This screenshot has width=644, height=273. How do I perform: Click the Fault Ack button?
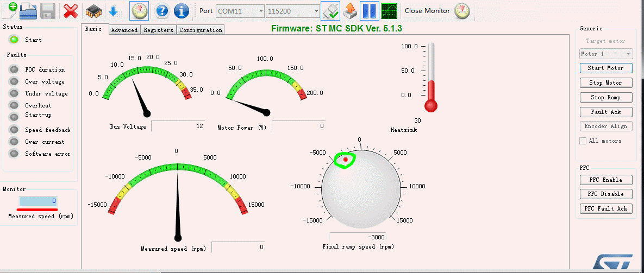tap(606, 112)
